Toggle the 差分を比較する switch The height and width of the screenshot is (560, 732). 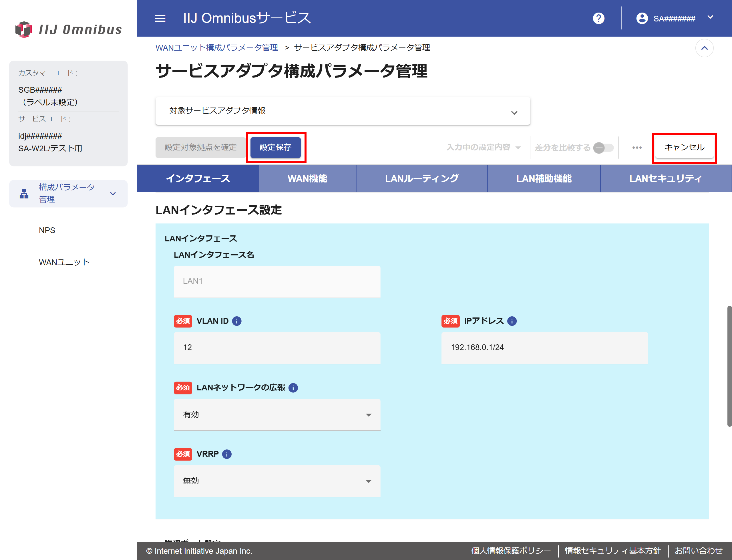pyautogui.click(x=603, y=148)
